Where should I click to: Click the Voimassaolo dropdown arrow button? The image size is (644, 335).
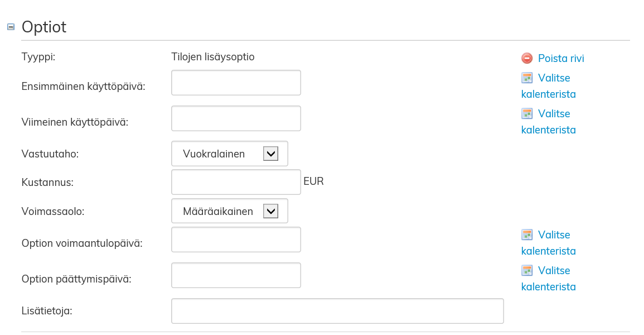(x=270, y=212)
